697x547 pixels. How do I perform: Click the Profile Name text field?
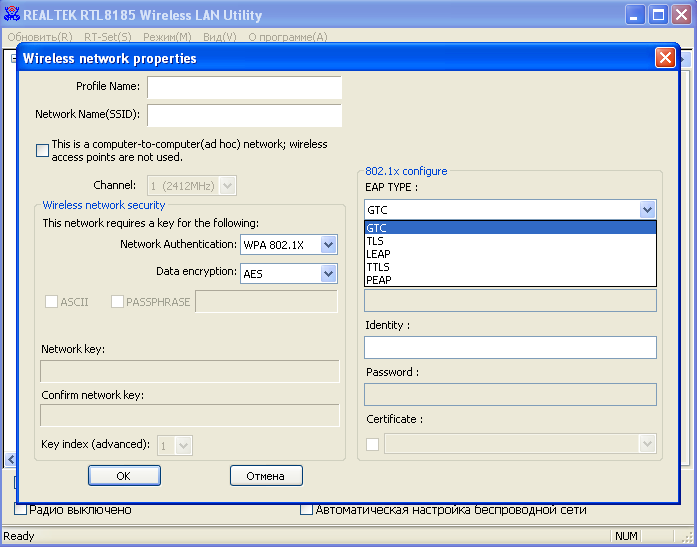[244, 87]
